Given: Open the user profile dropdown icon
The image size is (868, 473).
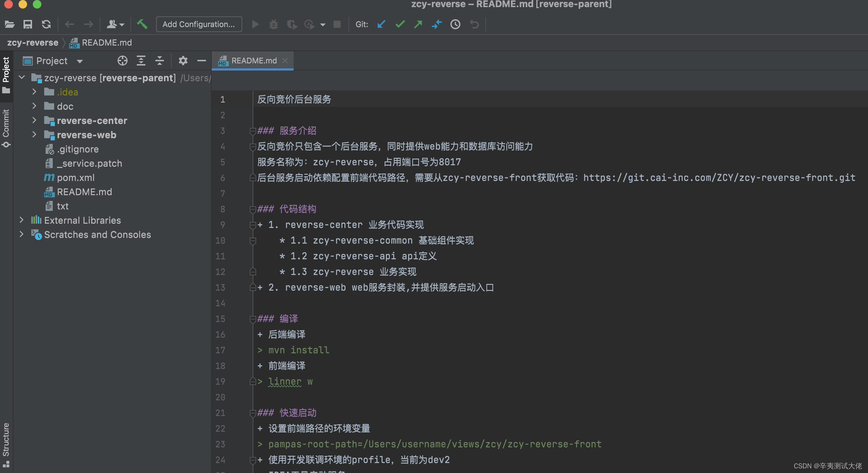Looking at the screenshot, I should coord(115,24).
